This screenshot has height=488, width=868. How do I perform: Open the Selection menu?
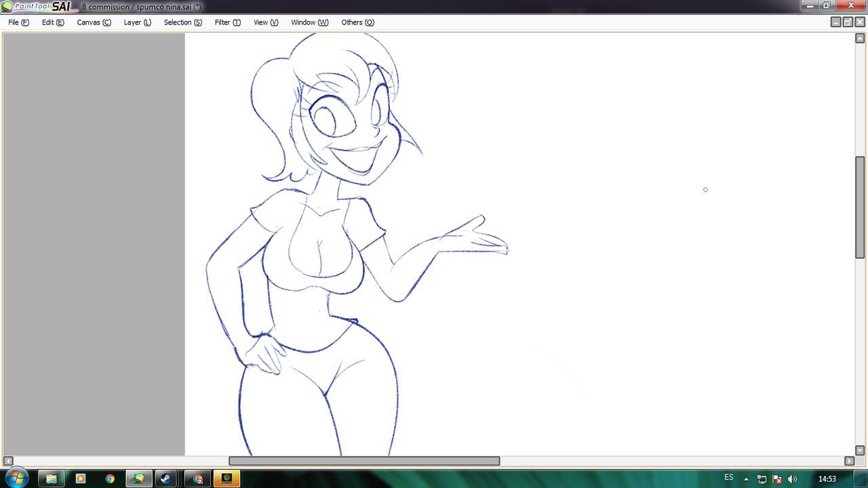182,22
